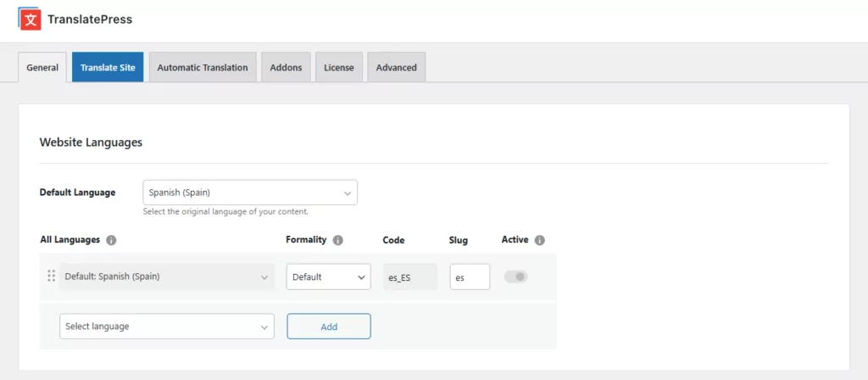Open the Advanced tab

coord(397,67)
